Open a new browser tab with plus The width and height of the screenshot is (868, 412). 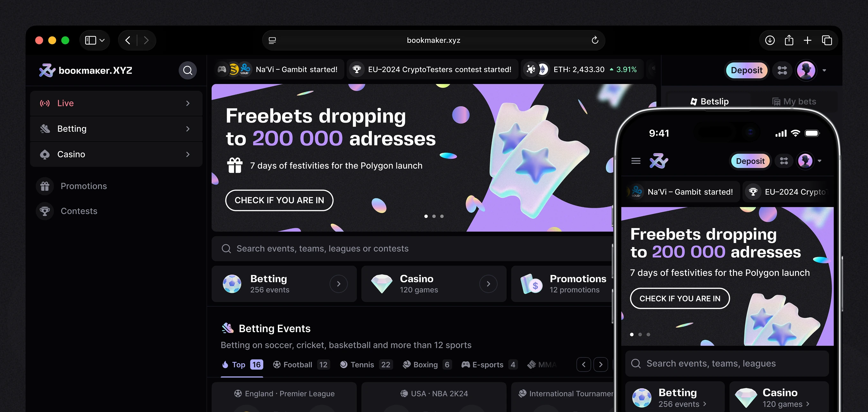click(x=807, y=40)
